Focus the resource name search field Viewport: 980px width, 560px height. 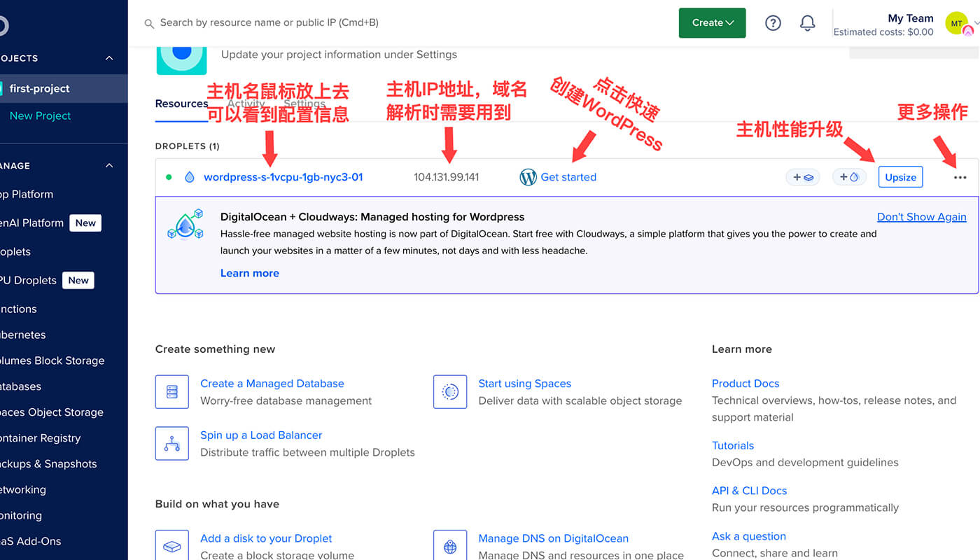(269, 23)
